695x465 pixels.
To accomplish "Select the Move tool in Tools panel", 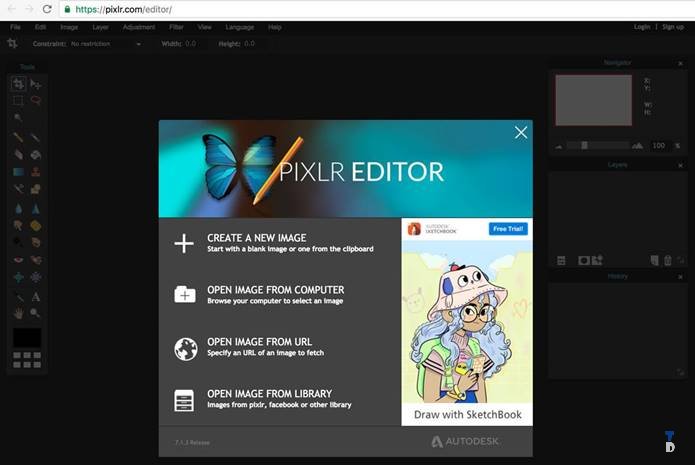I will (36, 84).
